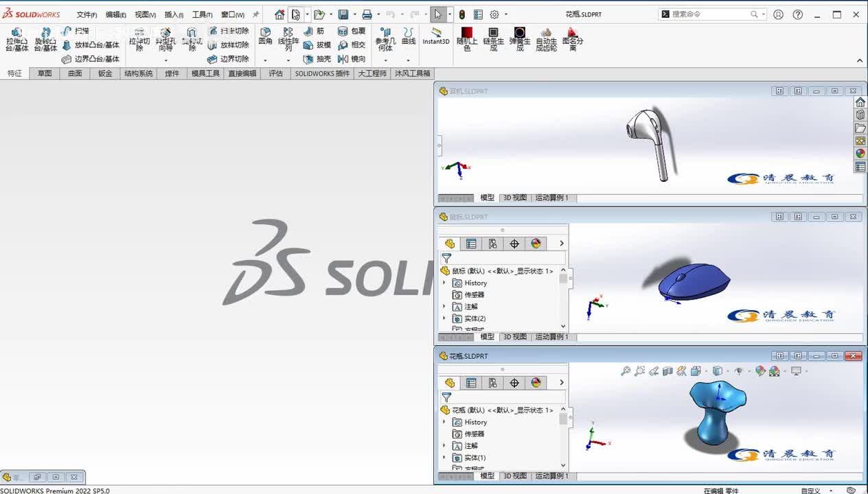Click the Curves (曲线) tool
868x494 pixels.
[409, 36]
